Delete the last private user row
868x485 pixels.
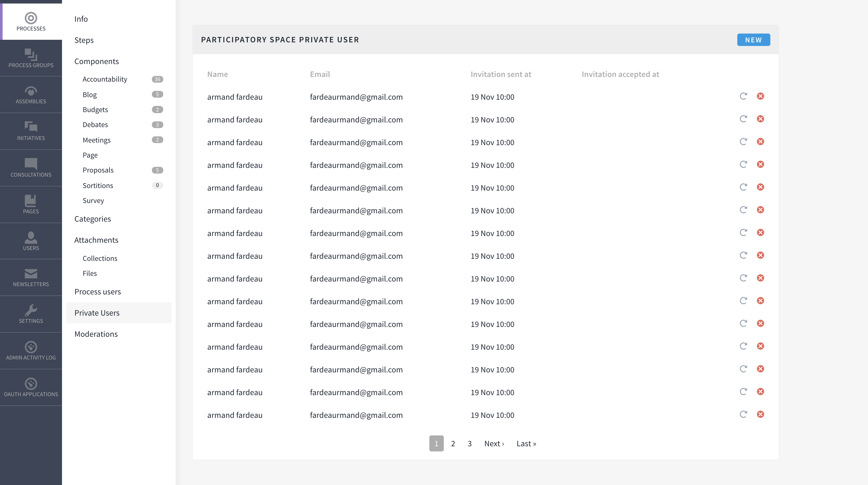tap(760, 414)
